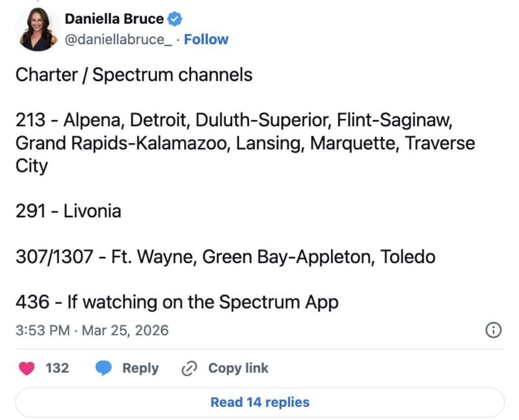Click the '291 - Livonia' line
Viewport: 519px width, 420px height.
coord(68,211)
